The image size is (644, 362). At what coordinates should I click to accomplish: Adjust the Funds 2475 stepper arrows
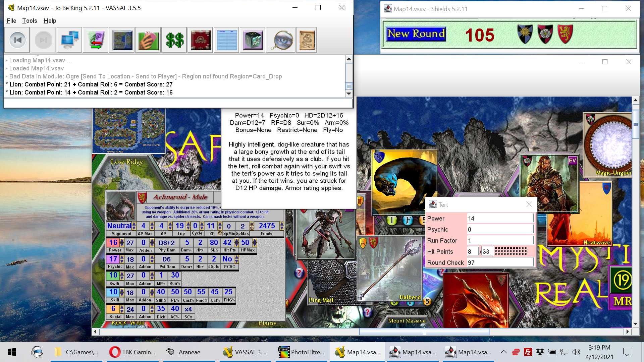point(281,226)
